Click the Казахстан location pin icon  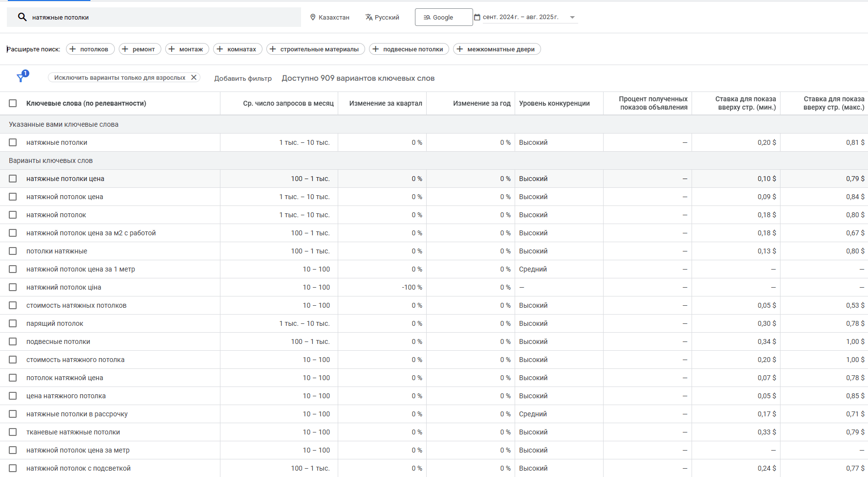coord(313,17)
